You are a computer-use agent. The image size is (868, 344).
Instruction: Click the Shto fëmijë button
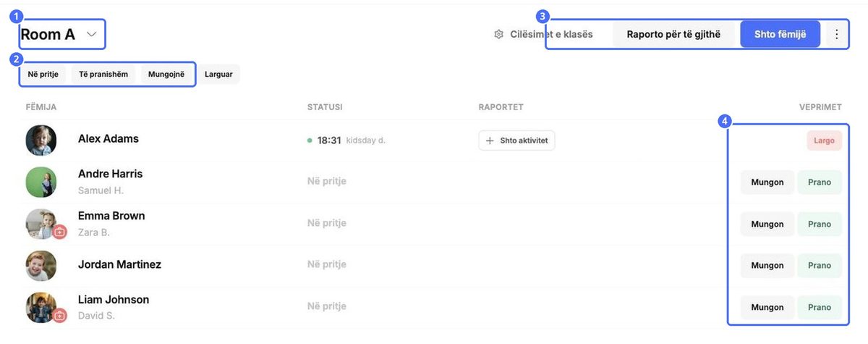coord(780,34)
